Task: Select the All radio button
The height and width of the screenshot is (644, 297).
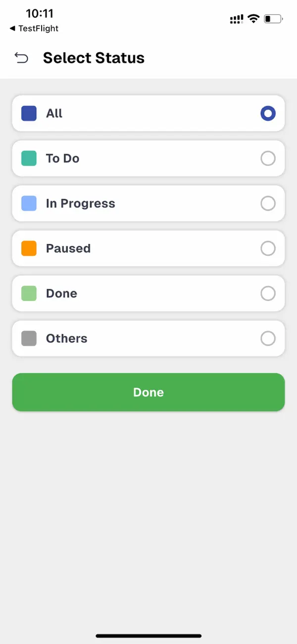Action: coord(268,113)
